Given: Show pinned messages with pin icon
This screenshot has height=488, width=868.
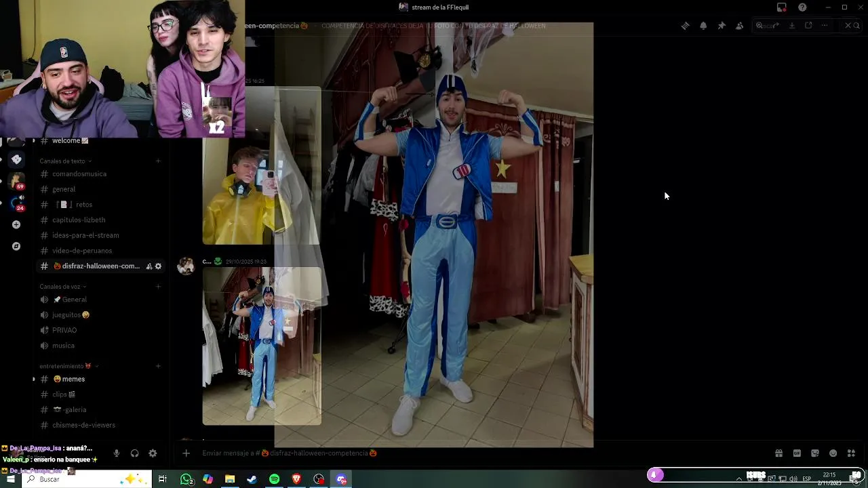Looking at the screenshot, I should coord(722,26).
